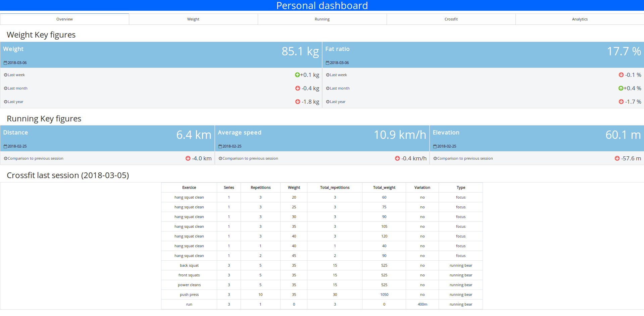Image resolution: width=644 pixels, height=316 pixels.
Task: Click the clock icon beside Fat ratio Last year
Action: [328, 102]
